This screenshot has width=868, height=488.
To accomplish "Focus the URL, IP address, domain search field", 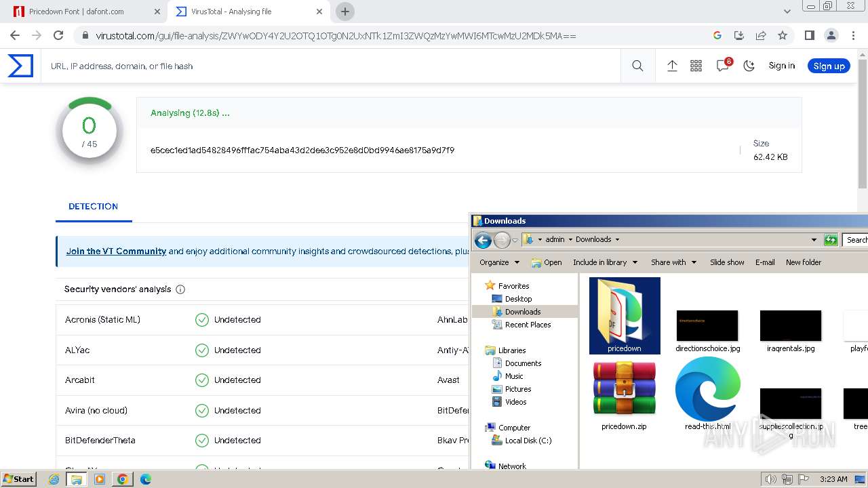I will pyautogui.click(x=330, y=66).
